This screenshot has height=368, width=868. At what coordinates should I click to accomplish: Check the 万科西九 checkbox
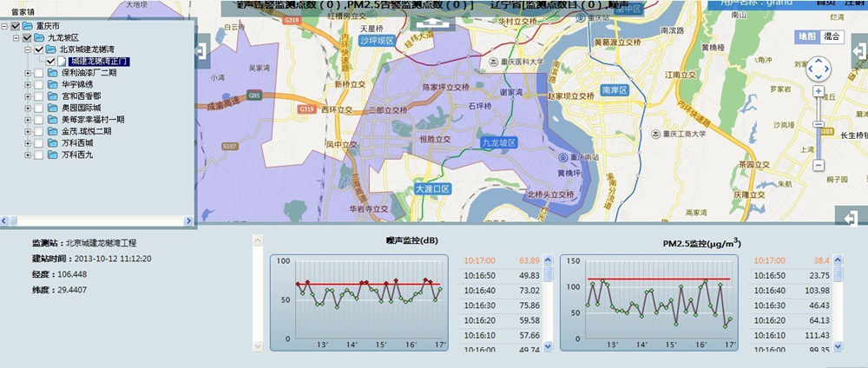(x=39, y=155)
